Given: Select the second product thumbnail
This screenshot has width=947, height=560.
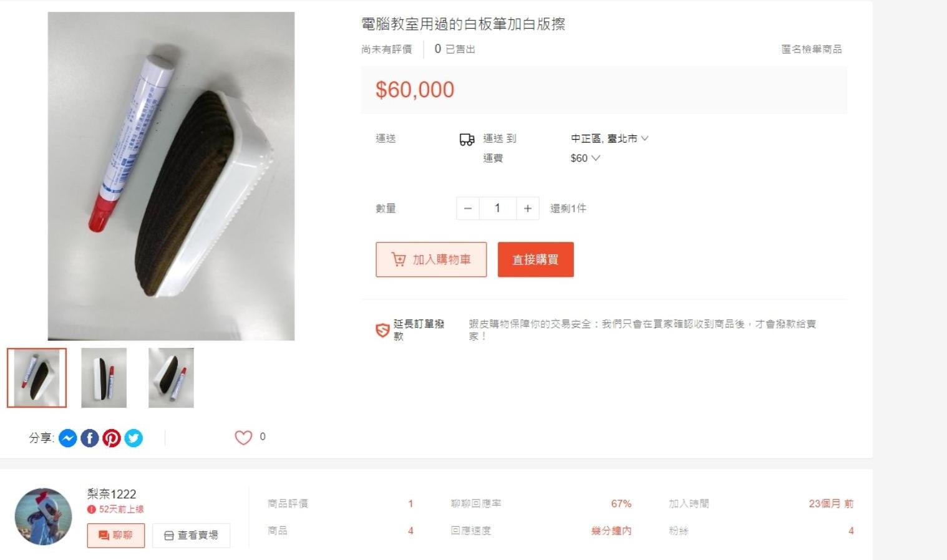Looking at the screenshot, I should [104, 378].
